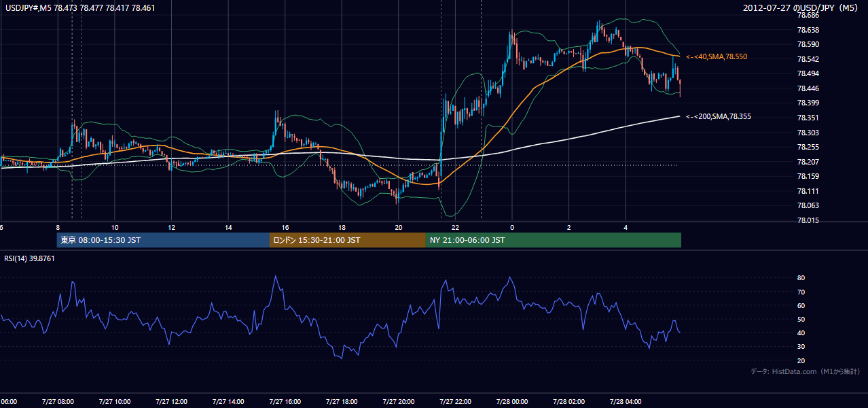The image size is (868, 408).
Task: Click the 7/27 16:00 time axis label
Action: click(x=285, y=401)
